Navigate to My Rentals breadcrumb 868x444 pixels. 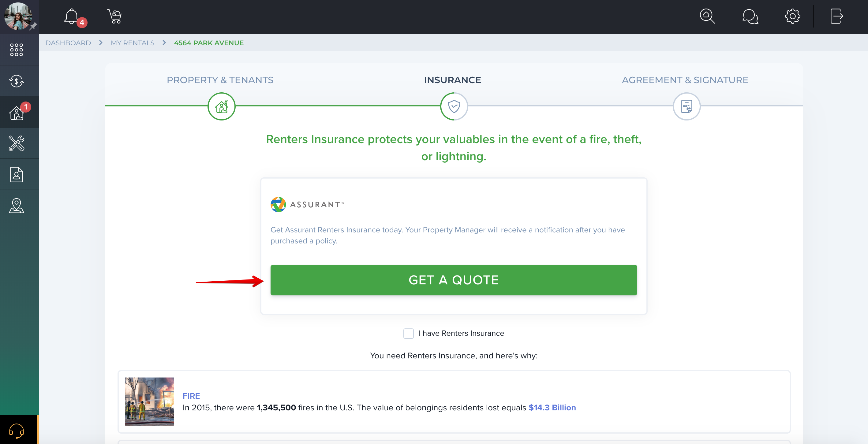coord(133,43)
